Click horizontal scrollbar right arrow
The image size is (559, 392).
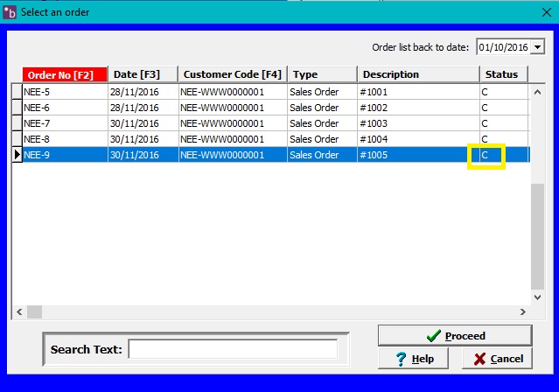(522, 312)
